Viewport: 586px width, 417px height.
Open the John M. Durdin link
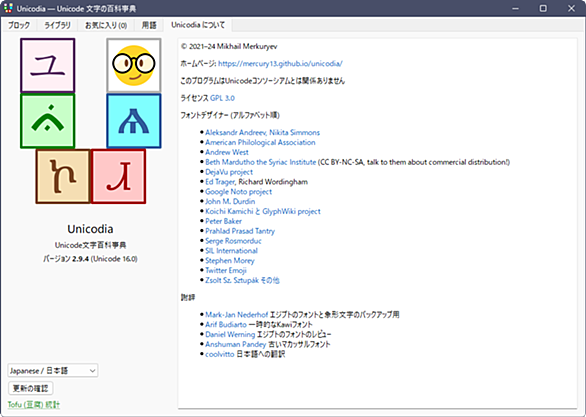(x=230, y=201)
